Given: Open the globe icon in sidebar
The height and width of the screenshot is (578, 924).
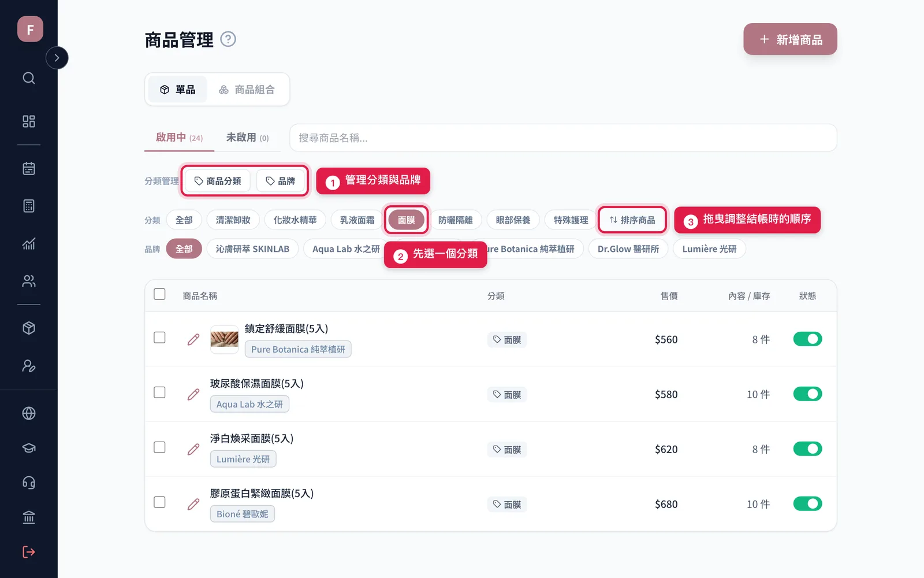Looking at the screenshot, I should pos(29,413).
